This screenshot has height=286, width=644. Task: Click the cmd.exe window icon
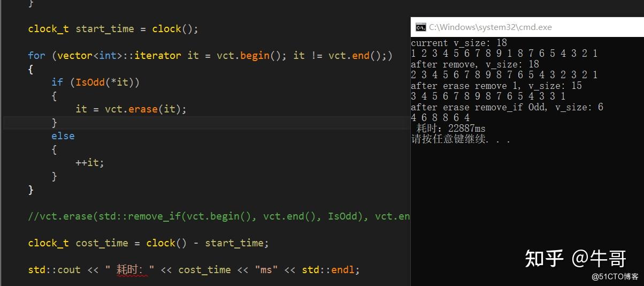point(421,27)
